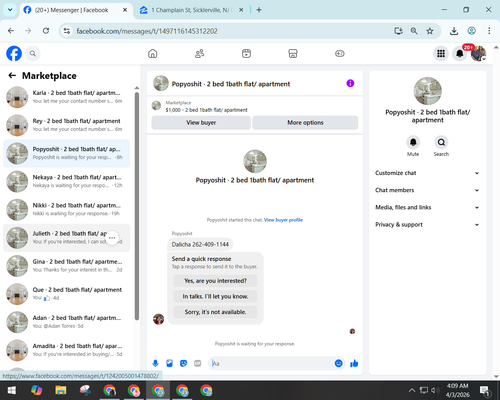Viewport: 500px width, 400px height.
Task: Open the Friends icon in top navigation
Action: click(x=199, y=53)
